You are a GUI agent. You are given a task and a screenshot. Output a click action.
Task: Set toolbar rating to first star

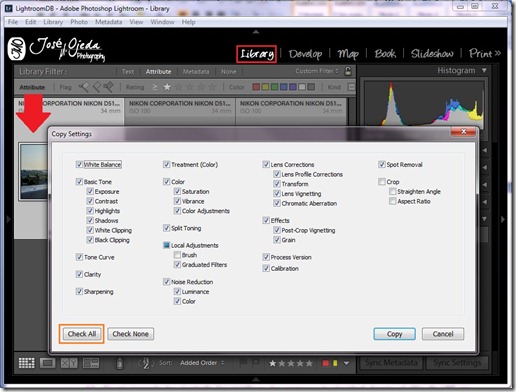[x=273, y=363]
